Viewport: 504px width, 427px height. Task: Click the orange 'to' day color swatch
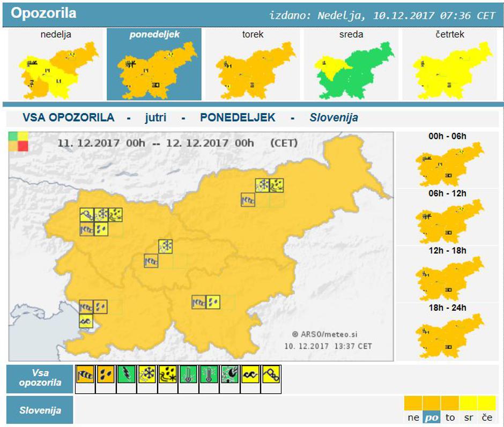coord(450,404)
